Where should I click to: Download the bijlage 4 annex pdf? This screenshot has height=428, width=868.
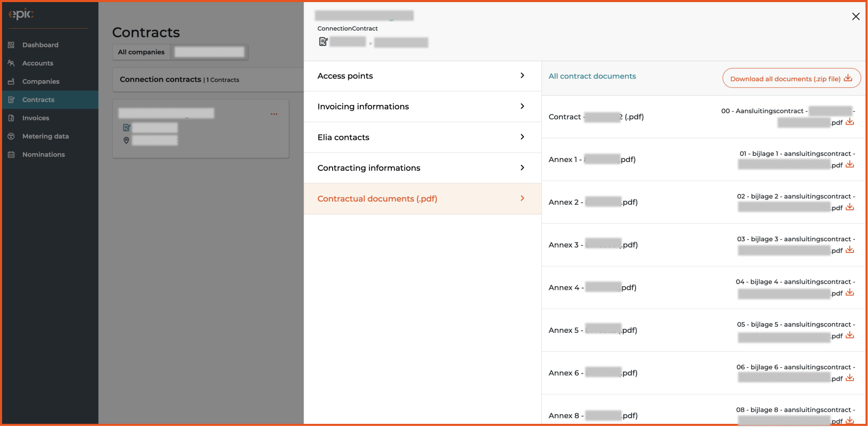click(850, 293)
